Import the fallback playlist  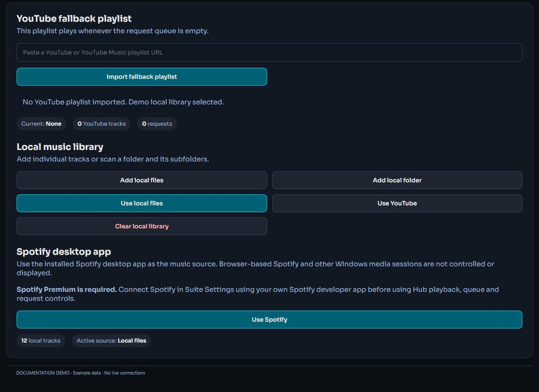pos(142,77)
